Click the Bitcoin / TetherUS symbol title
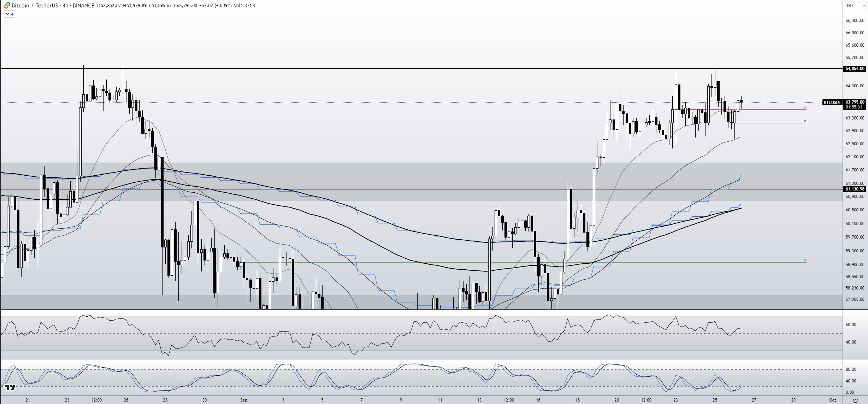Screen dimensions: 868x404 click(x=35, y=5)
